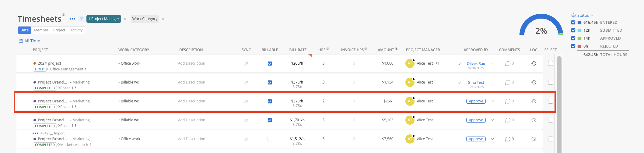This screenshot has width=644, height=153.
Task: Remove the Project Manager filter with X
Action: point(125,19)
